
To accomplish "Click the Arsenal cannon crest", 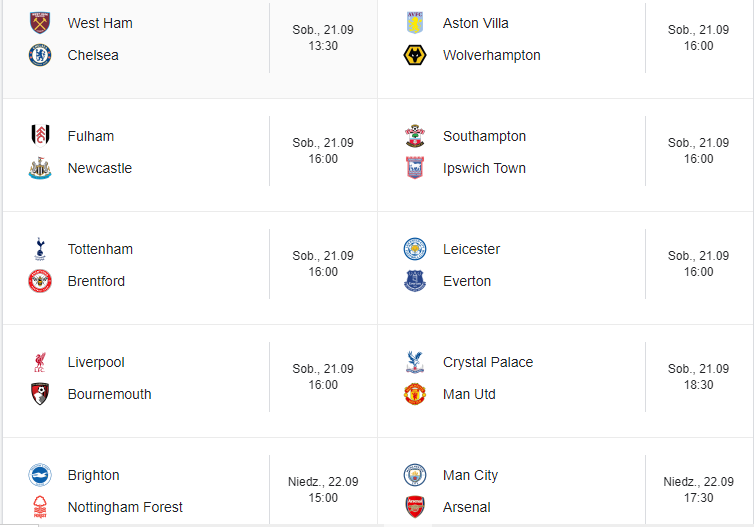I will tap(415, 506).
